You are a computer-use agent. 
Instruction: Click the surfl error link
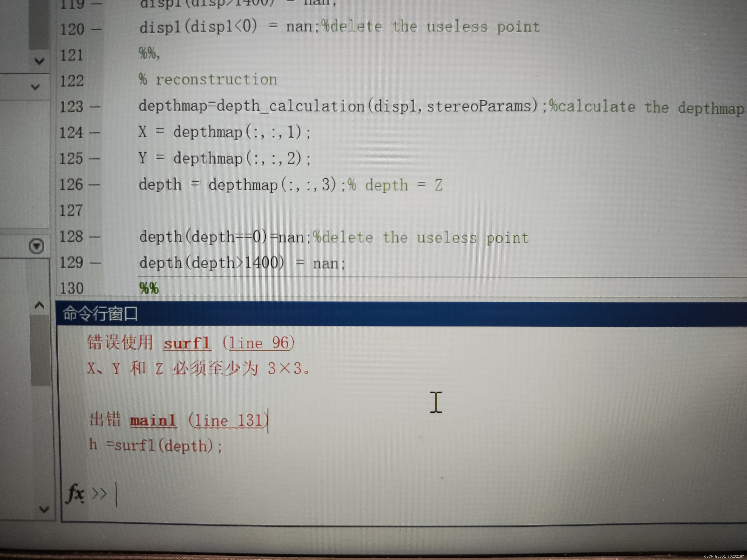(187, 343)
